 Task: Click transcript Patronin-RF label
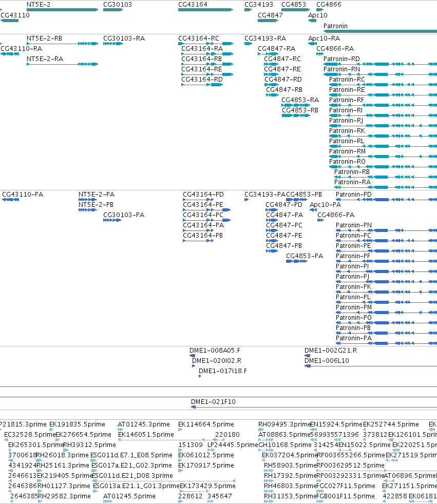347,100
